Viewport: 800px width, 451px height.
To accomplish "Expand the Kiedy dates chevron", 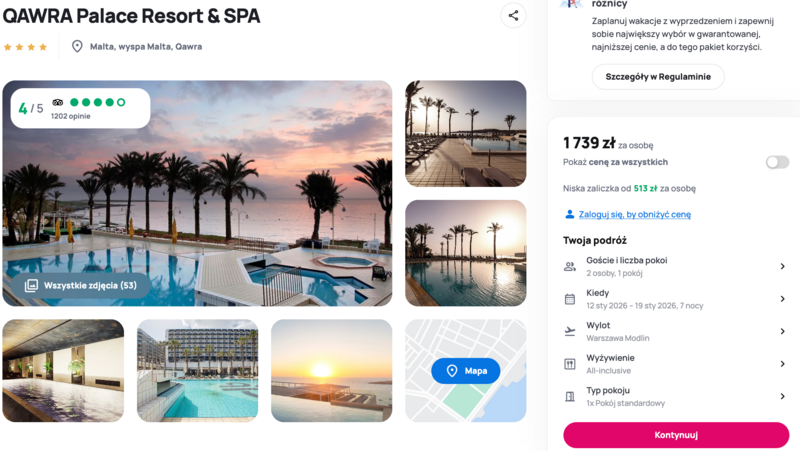I will 783,299.
